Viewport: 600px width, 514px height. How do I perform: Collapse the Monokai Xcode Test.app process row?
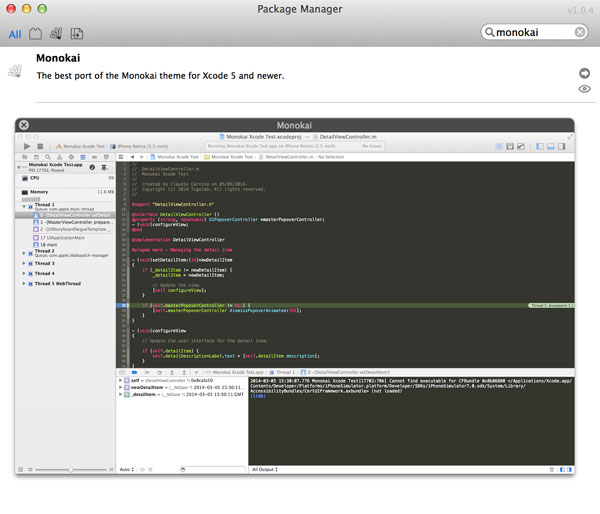pos(18,167)
